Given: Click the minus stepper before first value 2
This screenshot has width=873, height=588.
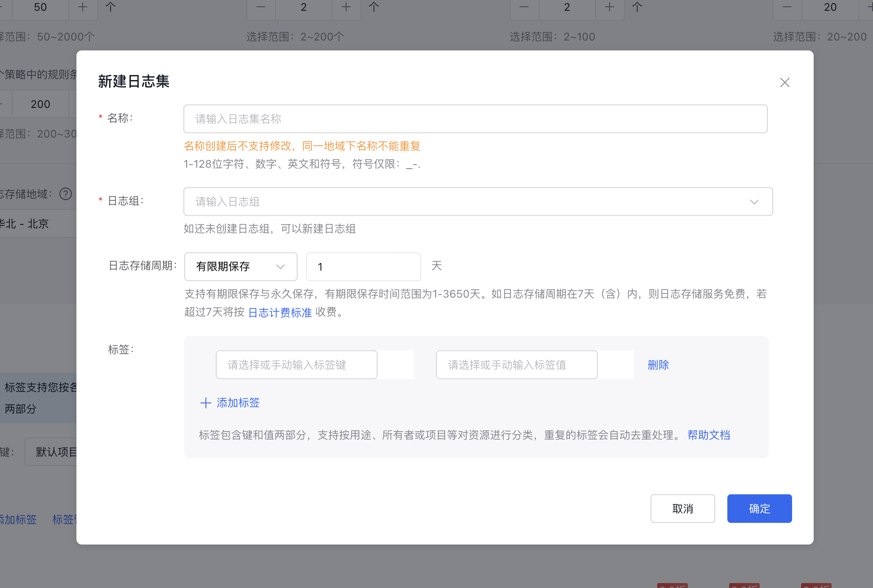Looking at the screenshot, I should 261,7.
